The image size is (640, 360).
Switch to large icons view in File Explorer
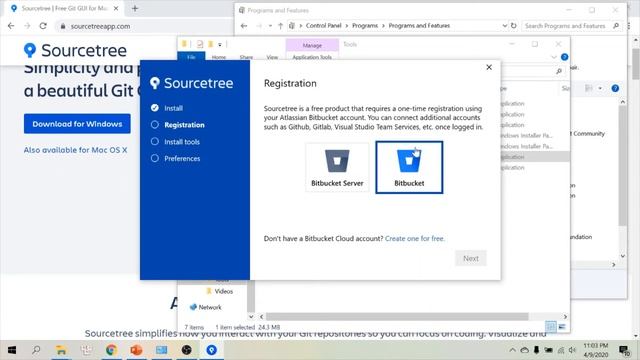pyautogui.click(x=562, y=327)
